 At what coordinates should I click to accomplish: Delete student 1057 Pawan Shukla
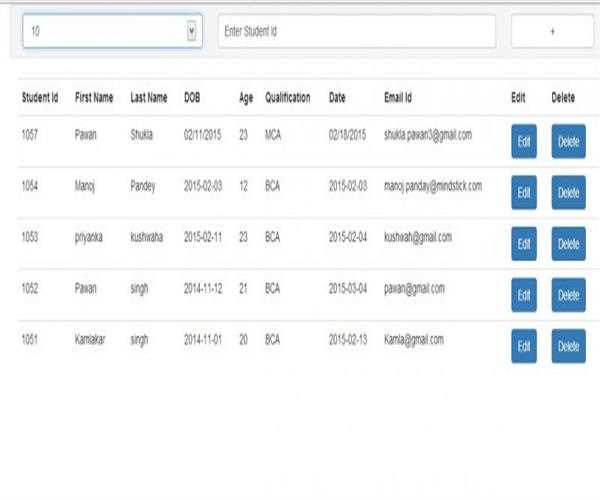[568, 141]
